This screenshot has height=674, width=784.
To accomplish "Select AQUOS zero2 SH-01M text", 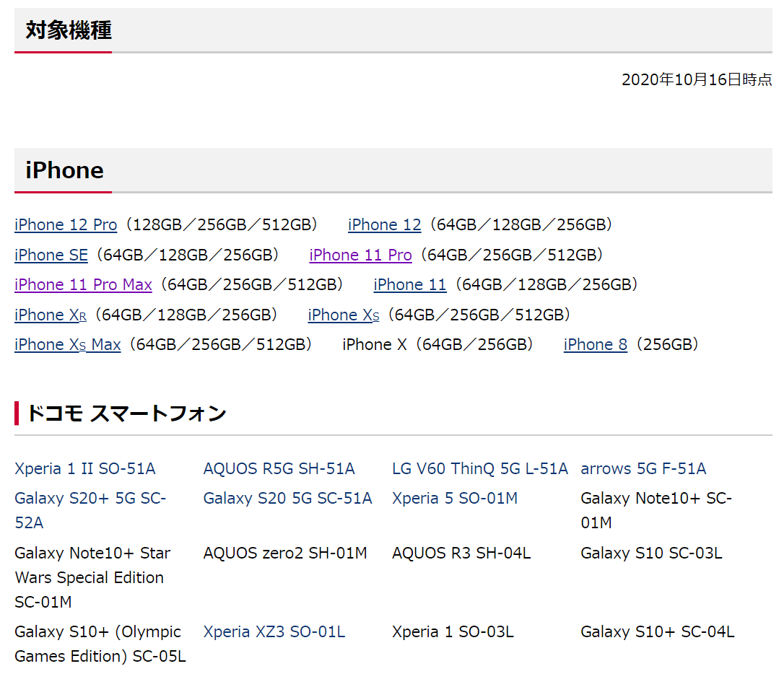I will [x=285, y=553].
